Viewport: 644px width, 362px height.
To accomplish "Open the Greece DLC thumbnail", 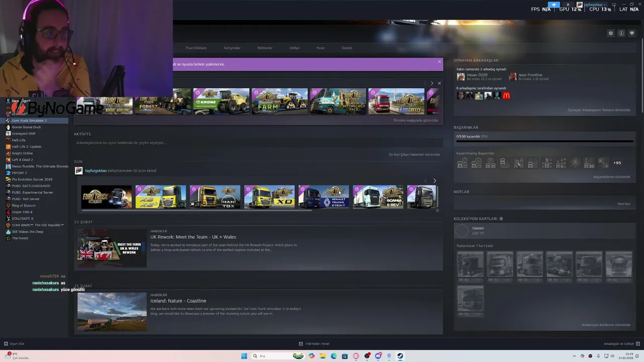I will (x=396, y=102).
